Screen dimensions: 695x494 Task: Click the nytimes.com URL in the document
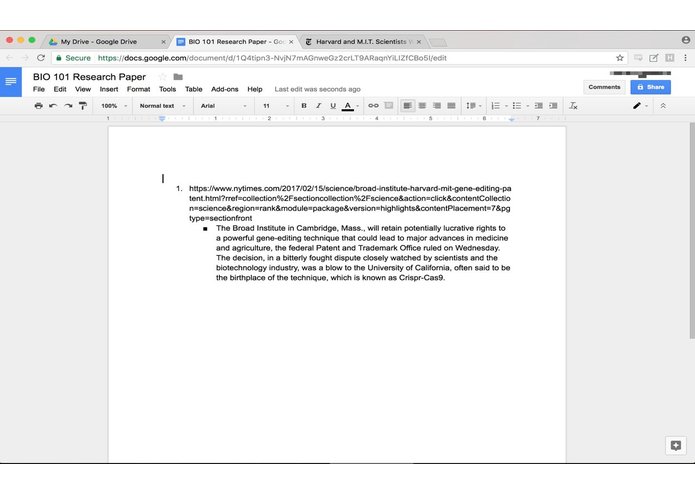pyautogui.click(x=350, y=203)
